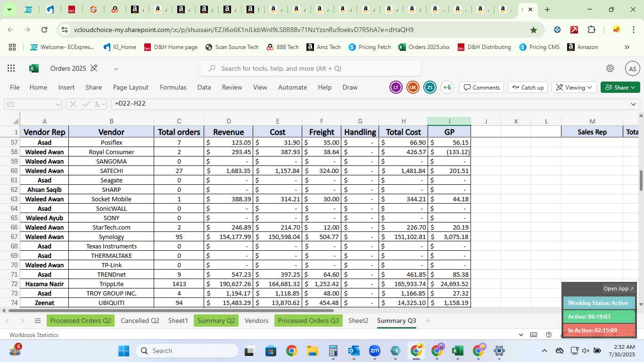Click the LT collaborator avatar
The image size is (644, 362).
pos(396,87)
